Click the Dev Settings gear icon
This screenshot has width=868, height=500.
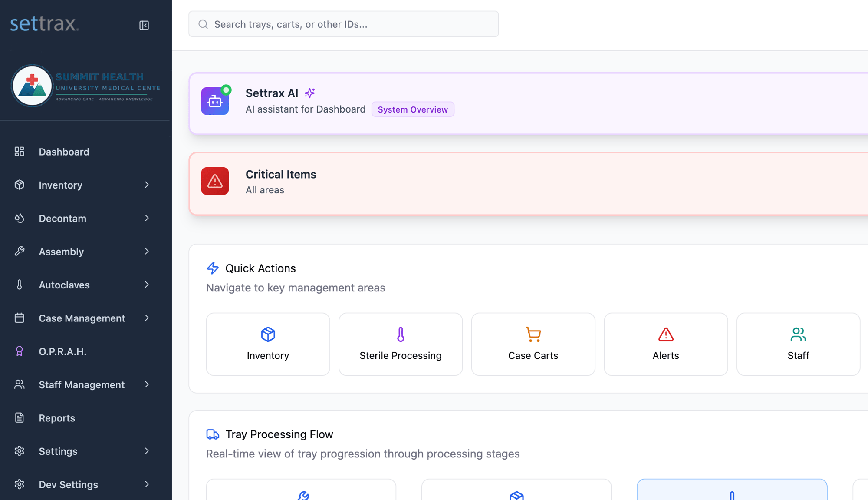pos(20,484)
